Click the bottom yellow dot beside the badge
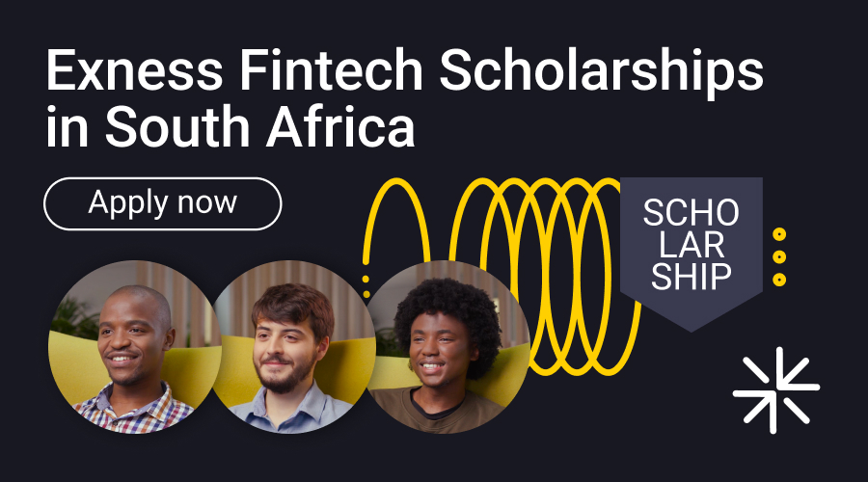This screenshot has height=482, width=868. (x=779, y=280)
